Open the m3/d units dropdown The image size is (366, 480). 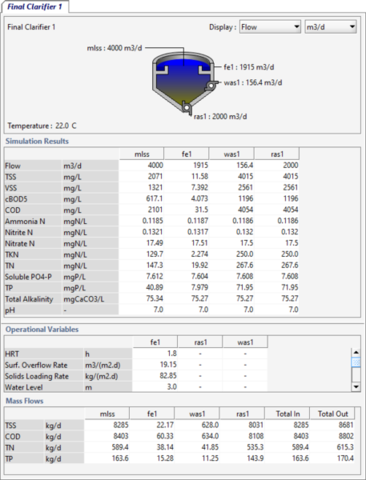[330, 27]
